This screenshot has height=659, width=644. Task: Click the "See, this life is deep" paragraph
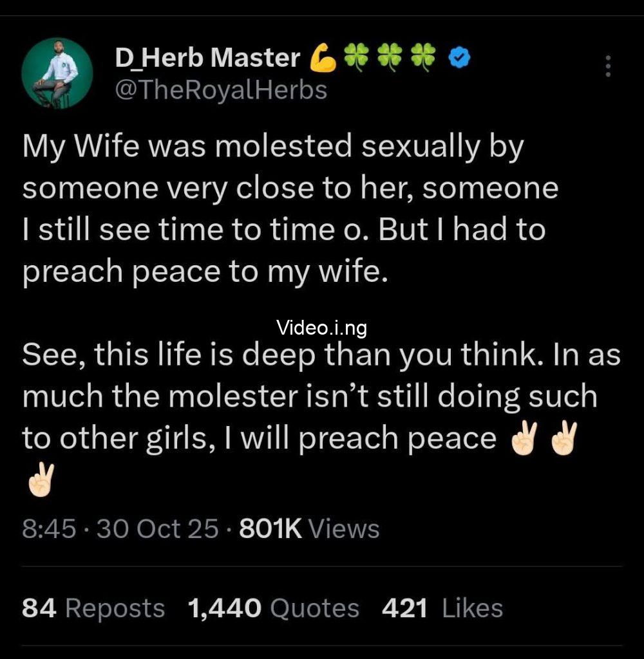(x=321, y=417)
